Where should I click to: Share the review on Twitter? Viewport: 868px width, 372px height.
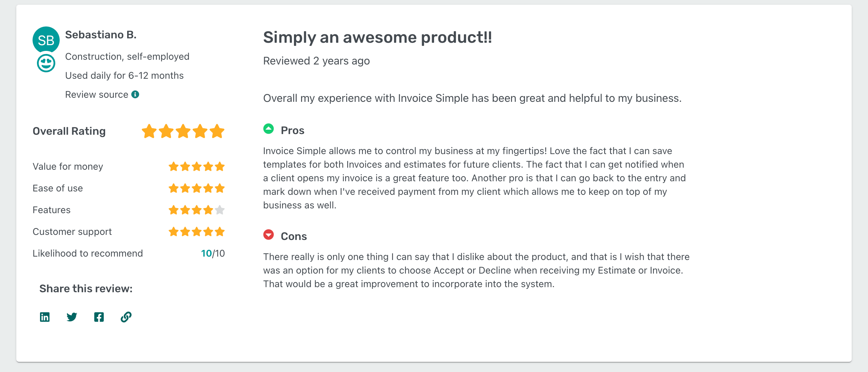click(x=72, y=317)
